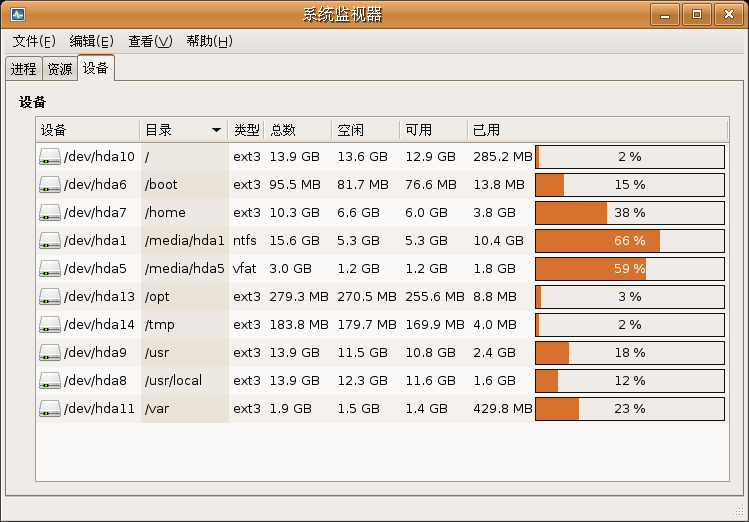
Task: Click the drive icon for /dev/hda6
Action: 50,185
